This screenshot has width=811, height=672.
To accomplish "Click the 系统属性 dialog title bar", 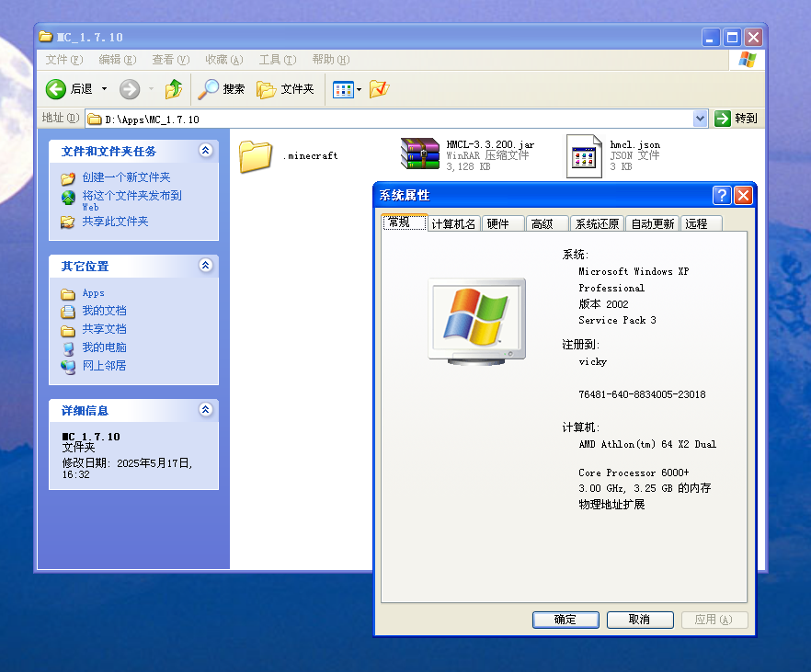I will 543,196.
